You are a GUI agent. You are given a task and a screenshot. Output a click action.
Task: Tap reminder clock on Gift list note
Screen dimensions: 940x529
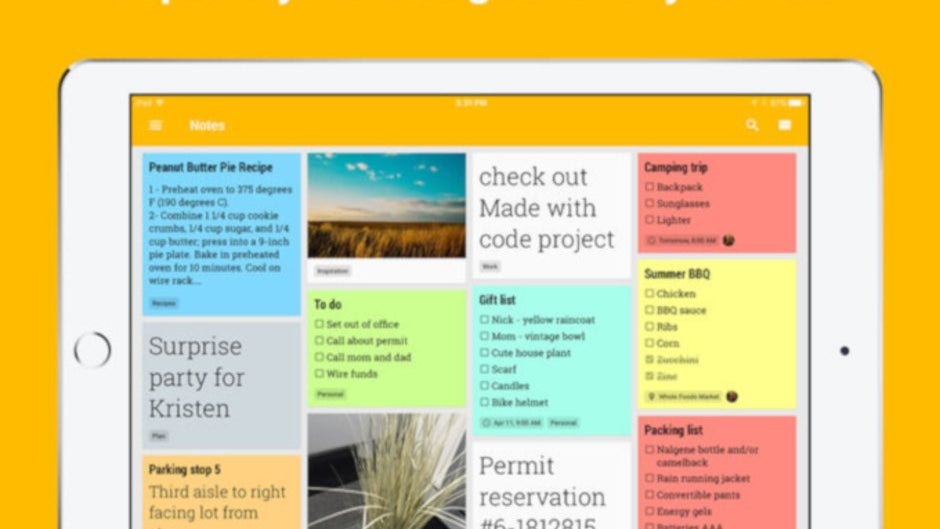pos(486,423)
